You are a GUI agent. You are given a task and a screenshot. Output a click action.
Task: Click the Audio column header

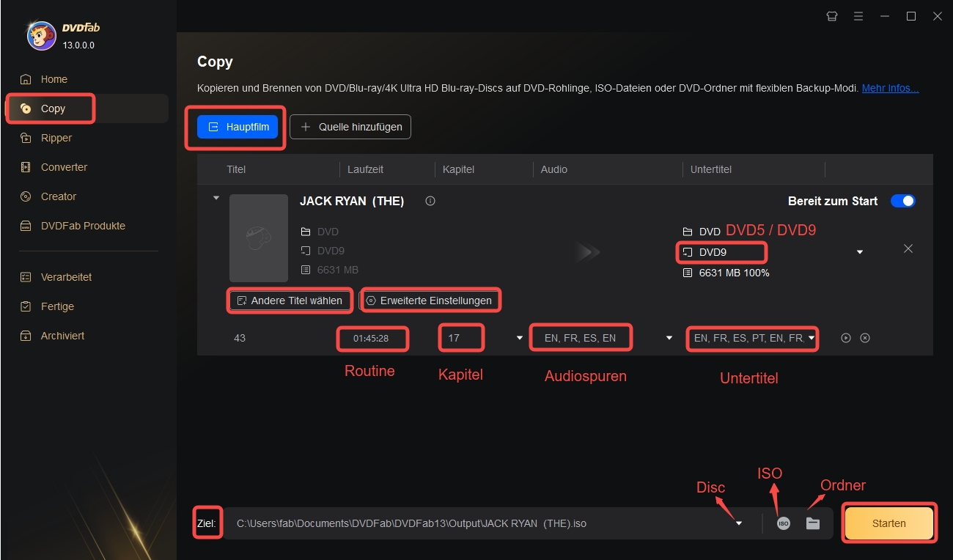(554, 169)
